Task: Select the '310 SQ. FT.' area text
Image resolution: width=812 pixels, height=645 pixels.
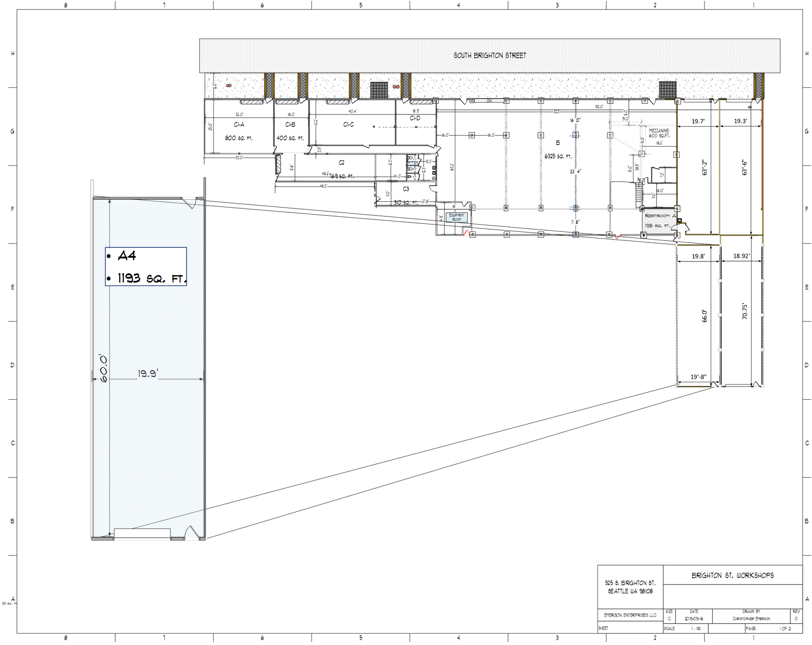Action: coord(406,202)
